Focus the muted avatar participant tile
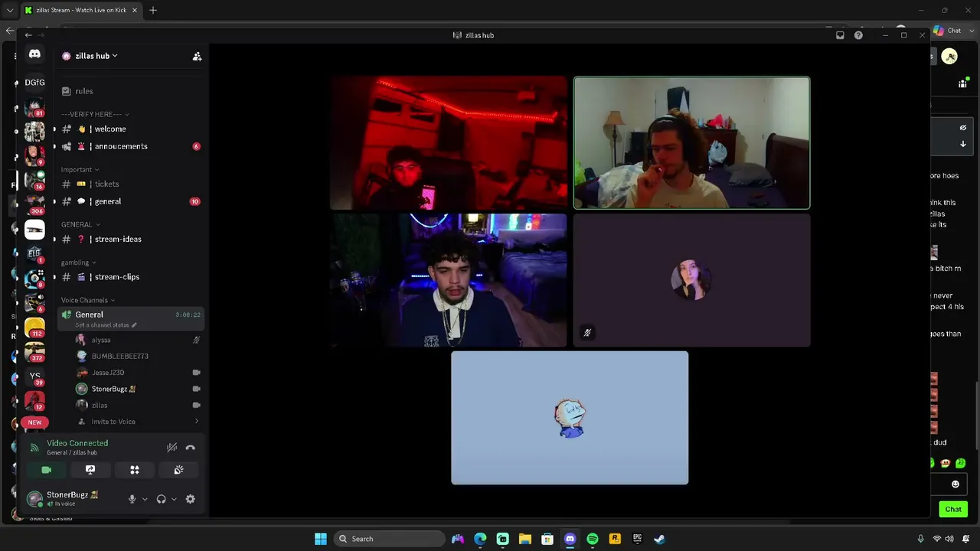This screenshot has height=551, width=980. 692,280
